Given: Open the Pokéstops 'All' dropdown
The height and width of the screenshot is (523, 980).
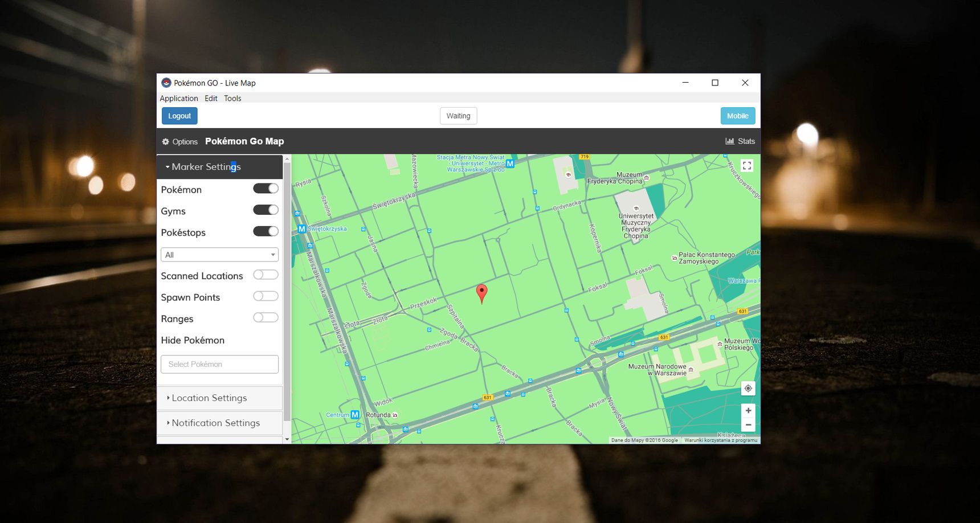Looking at the screenshot, I should pyautogui.click(x=219, y=255).
